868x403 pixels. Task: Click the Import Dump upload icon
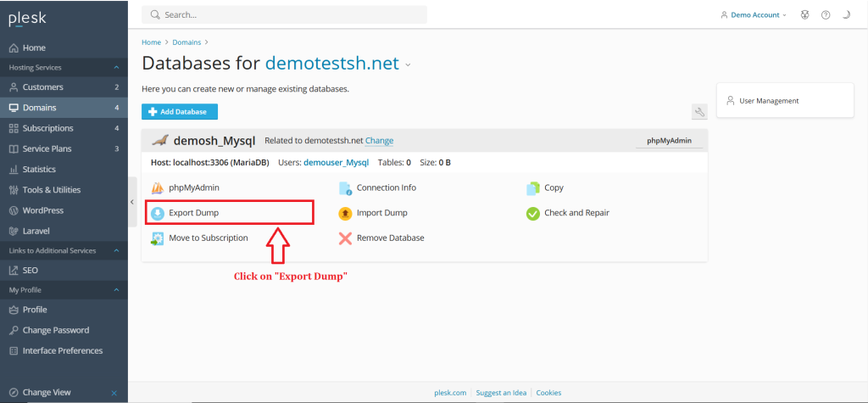tap(346, 214)
